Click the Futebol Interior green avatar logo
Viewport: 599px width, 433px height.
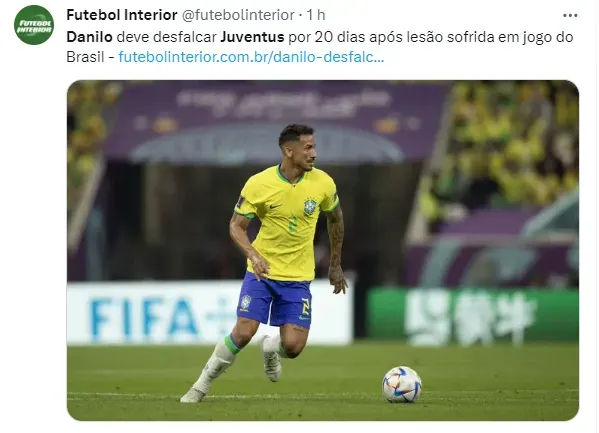coord(34,25)
